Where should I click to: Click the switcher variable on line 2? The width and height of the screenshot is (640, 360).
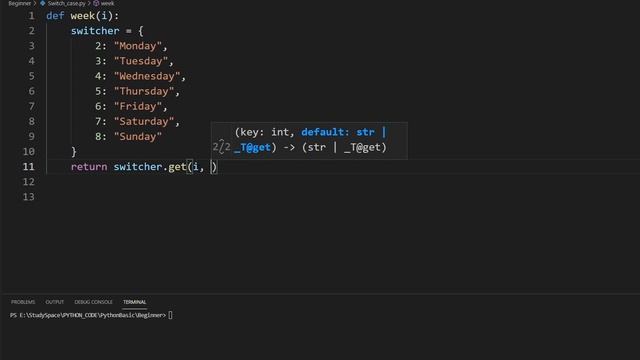click(95, 31)
